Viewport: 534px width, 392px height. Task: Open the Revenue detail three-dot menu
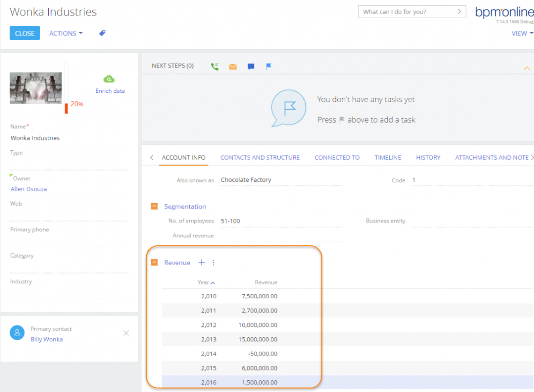click(x=214, y=263)
